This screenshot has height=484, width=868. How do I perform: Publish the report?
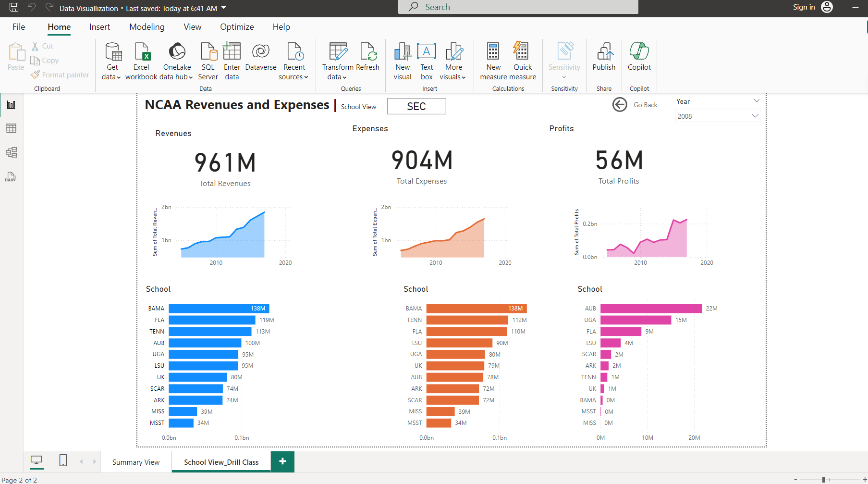[x=604, y=56]
